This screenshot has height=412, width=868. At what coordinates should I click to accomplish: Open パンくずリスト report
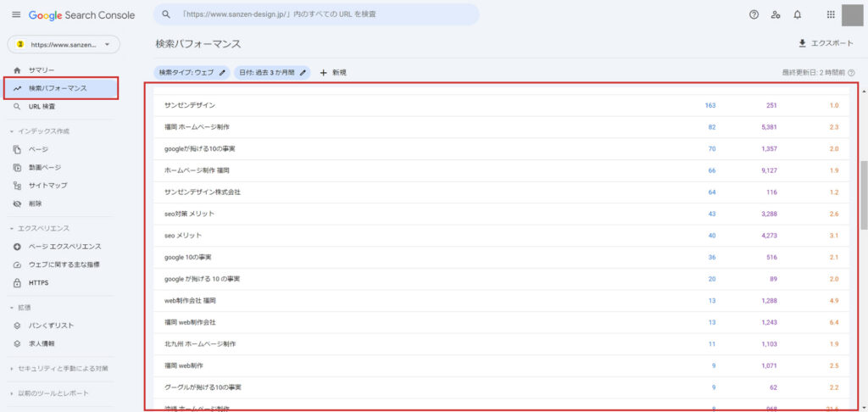point(52,326)
